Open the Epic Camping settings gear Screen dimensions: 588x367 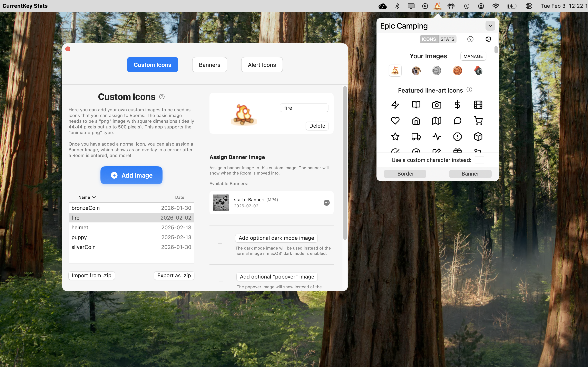coord(488,39)
